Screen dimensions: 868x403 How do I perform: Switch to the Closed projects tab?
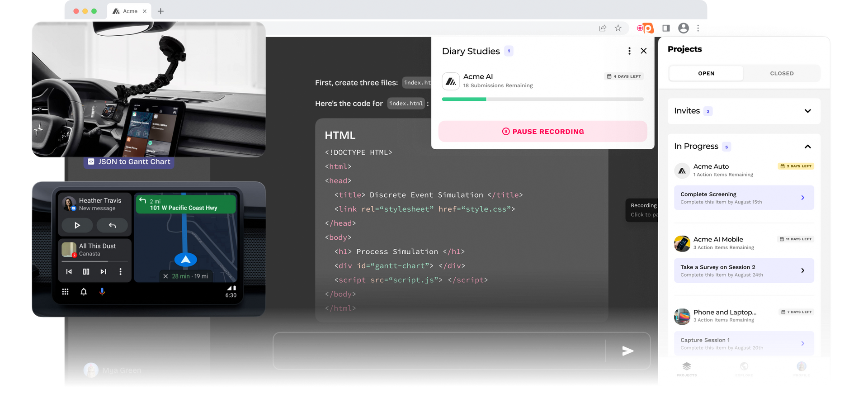pyautogui.click(x=782, y=73)
